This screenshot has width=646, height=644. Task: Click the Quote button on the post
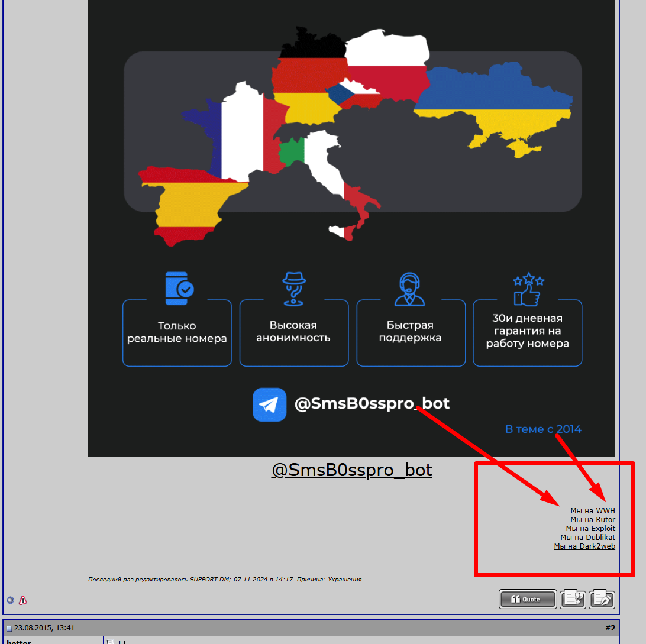527,599
